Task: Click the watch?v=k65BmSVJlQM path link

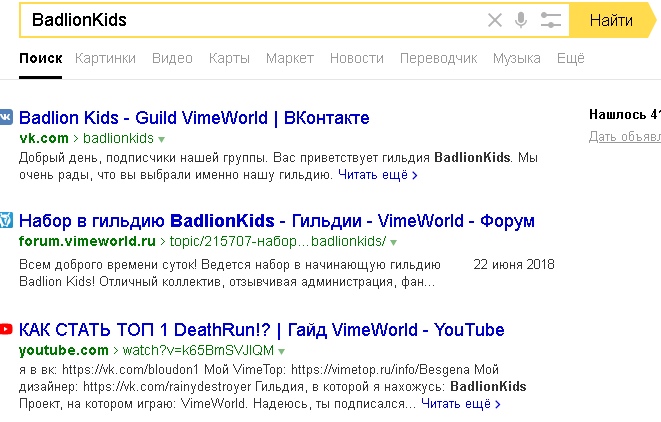Action: (x=198, y=350)
